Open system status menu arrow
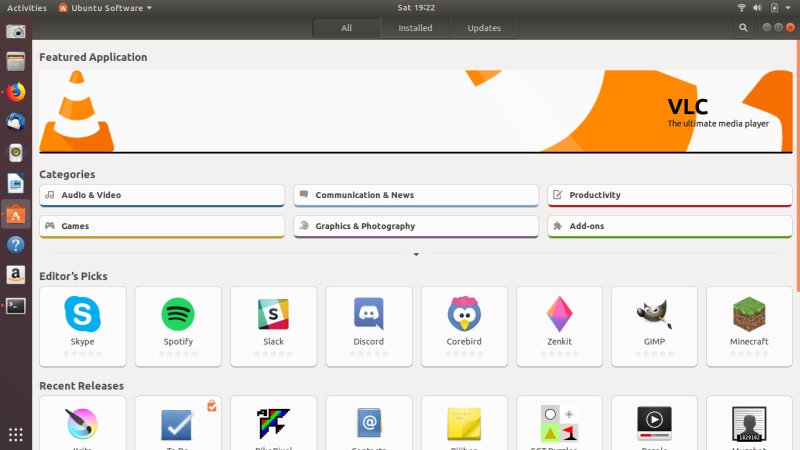Viewport: 800px width, 450px height. pyautogui.click(x=788, y=8)
